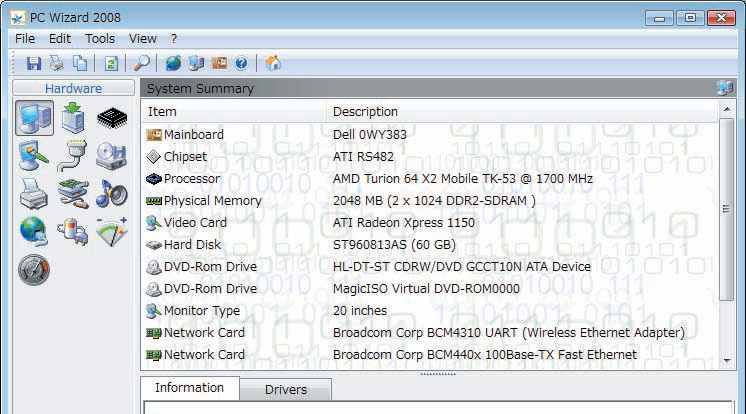Image resolution: width=746 pixels, height=414 pixels.
Task: Click the scroll down arrow of summary list
Action: pyautogui.click(x=726, y=361)
